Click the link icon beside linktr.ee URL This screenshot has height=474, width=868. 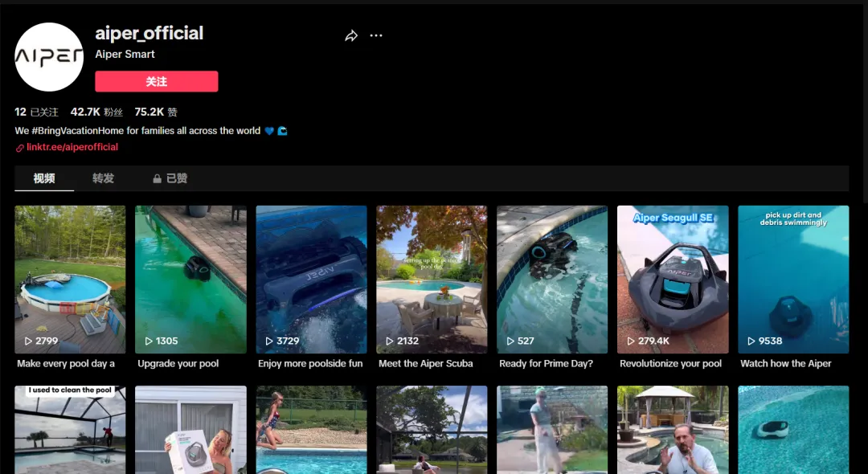[19, 148]
